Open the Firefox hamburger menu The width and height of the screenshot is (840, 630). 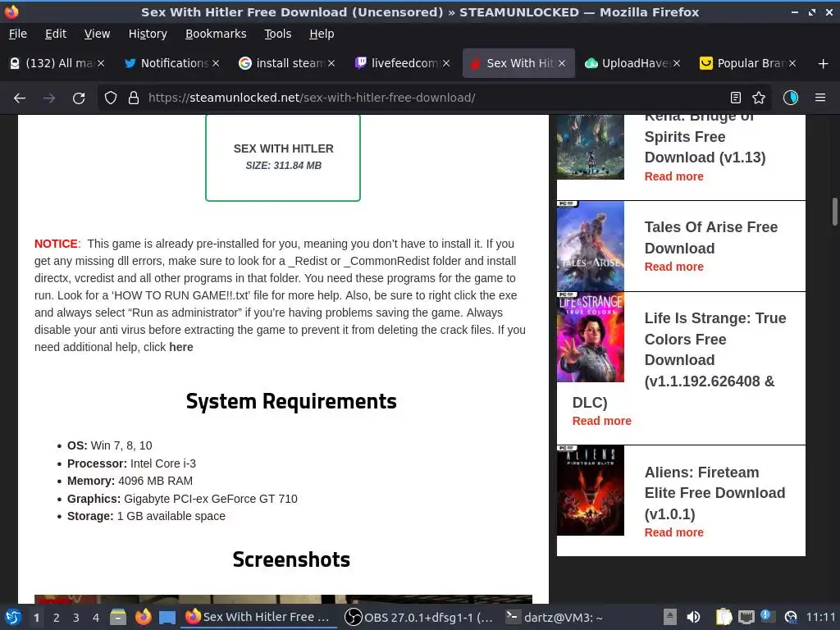pos(820,98)
